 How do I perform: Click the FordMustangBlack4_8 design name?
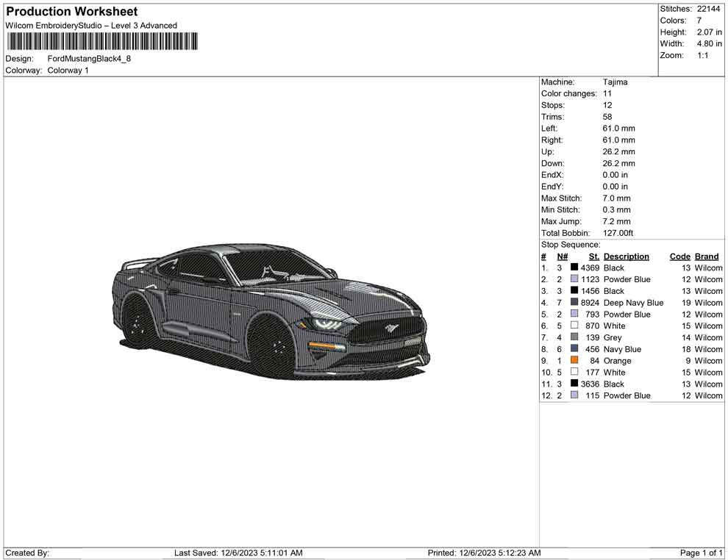pyautogui.click(x=88, y=59)
